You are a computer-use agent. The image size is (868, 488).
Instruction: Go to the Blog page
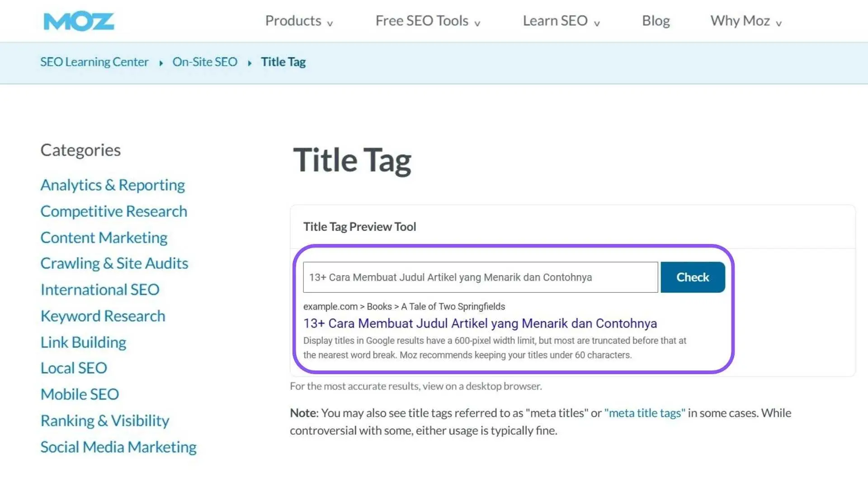656,21
